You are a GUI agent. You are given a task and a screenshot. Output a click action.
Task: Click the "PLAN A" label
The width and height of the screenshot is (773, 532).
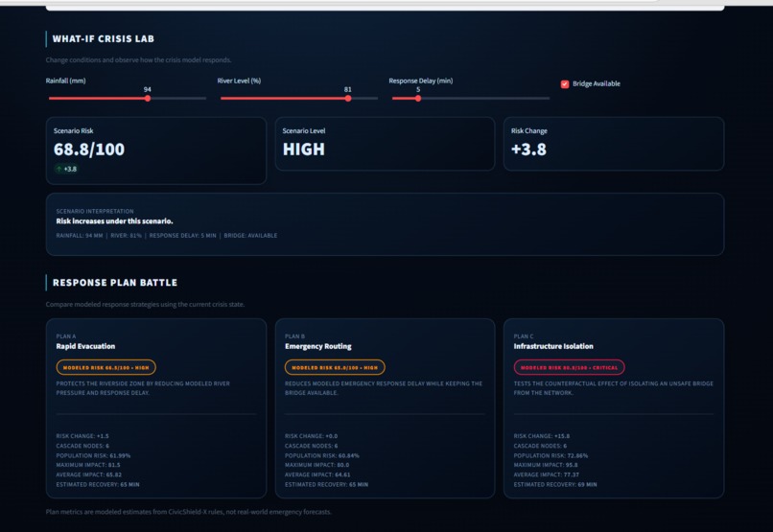click(x=65, y=336)
